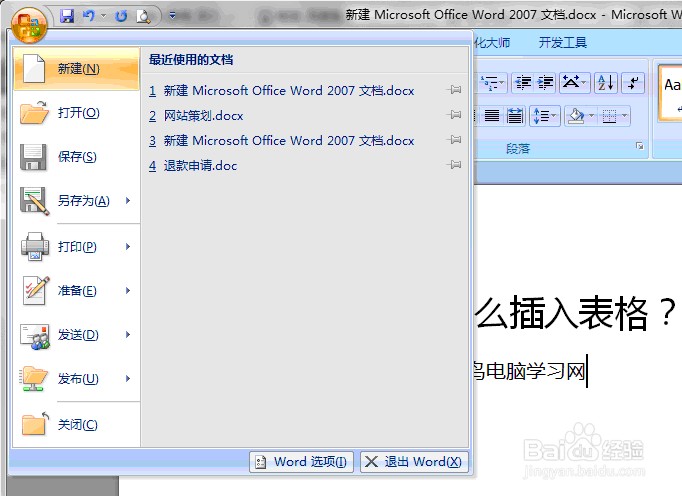Click the heading text 插入表格？
The width and height of the screenshot is (682, 496).
593,312
